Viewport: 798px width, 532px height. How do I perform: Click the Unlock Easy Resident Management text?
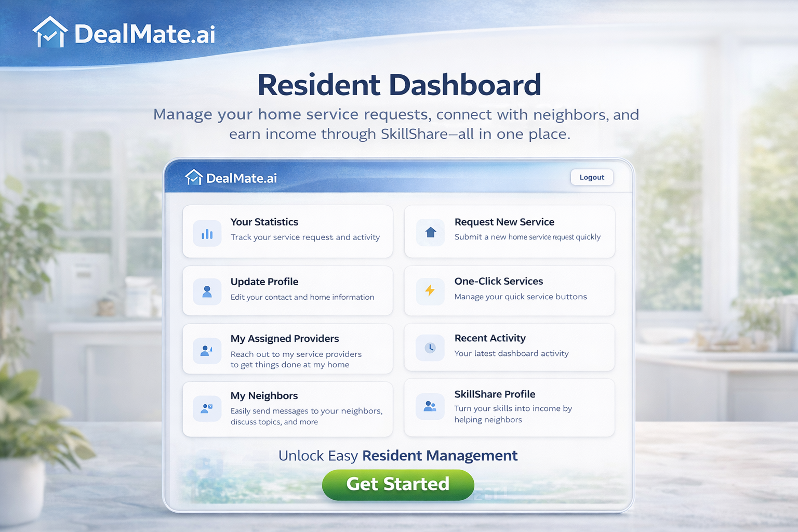pyautogui.click(x=398, y=456)
